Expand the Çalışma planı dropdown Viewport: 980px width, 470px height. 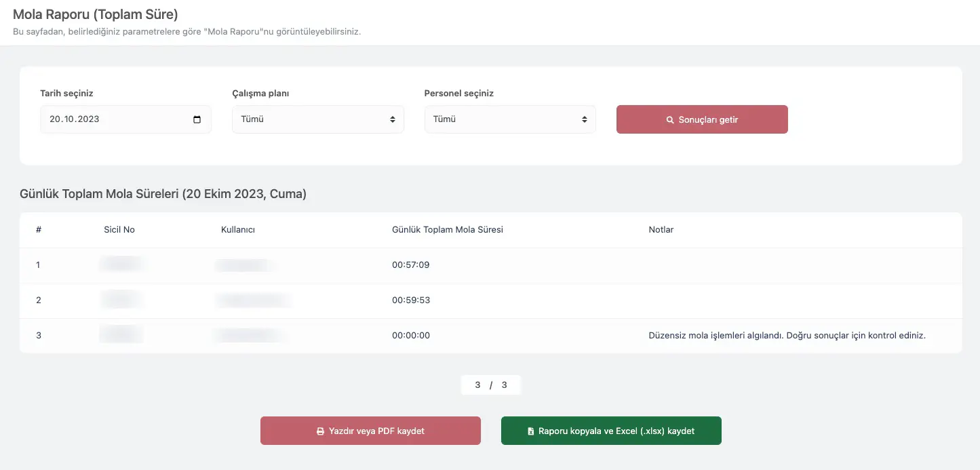point(317,119)
